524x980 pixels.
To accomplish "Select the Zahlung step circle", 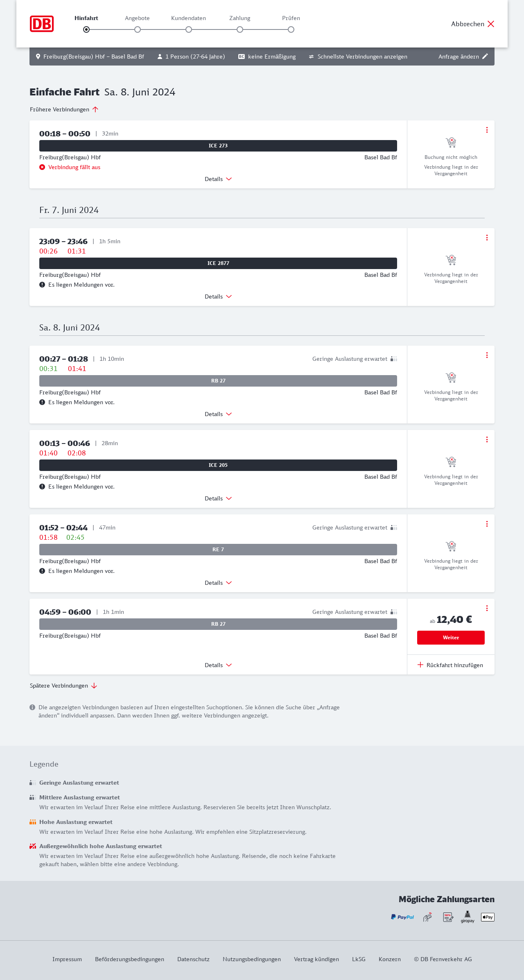I will pyautogui.click(x=240, y=29).
